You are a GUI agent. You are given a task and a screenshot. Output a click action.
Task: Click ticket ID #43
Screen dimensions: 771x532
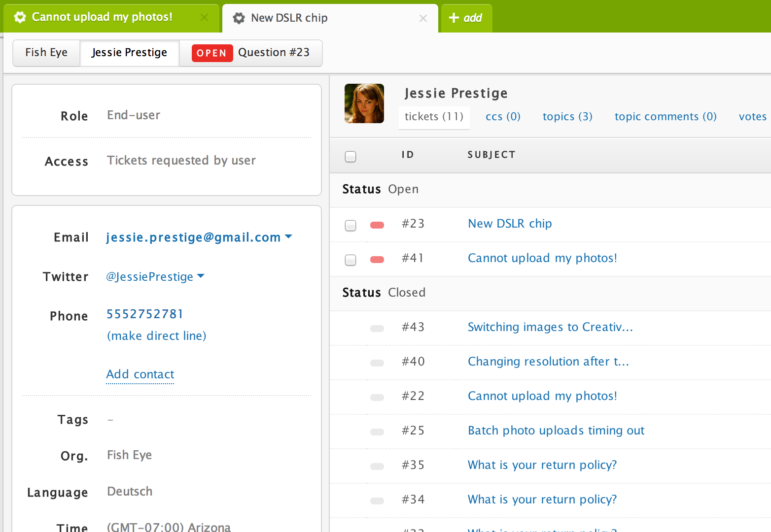point(413,327)
